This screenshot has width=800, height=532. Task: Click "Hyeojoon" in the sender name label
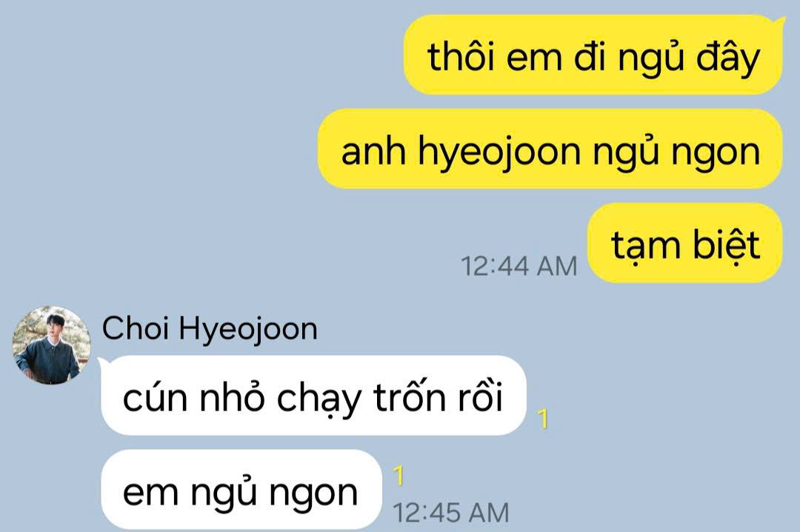click(x=248, y=329)
